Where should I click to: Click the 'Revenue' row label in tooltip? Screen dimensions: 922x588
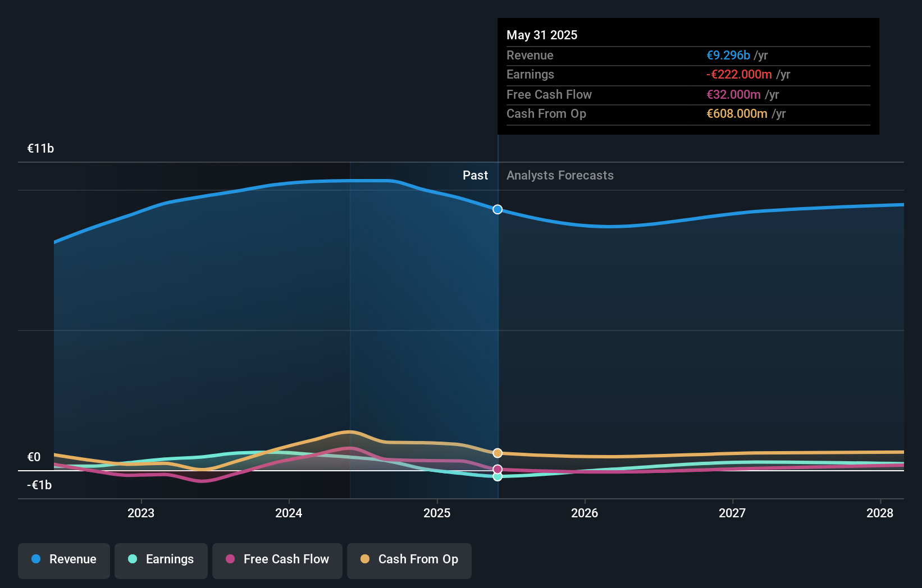[530, 55]
